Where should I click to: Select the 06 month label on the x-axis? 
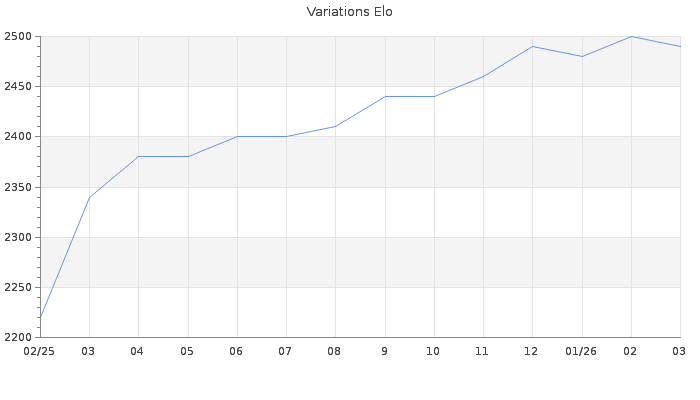coord(237,352)
